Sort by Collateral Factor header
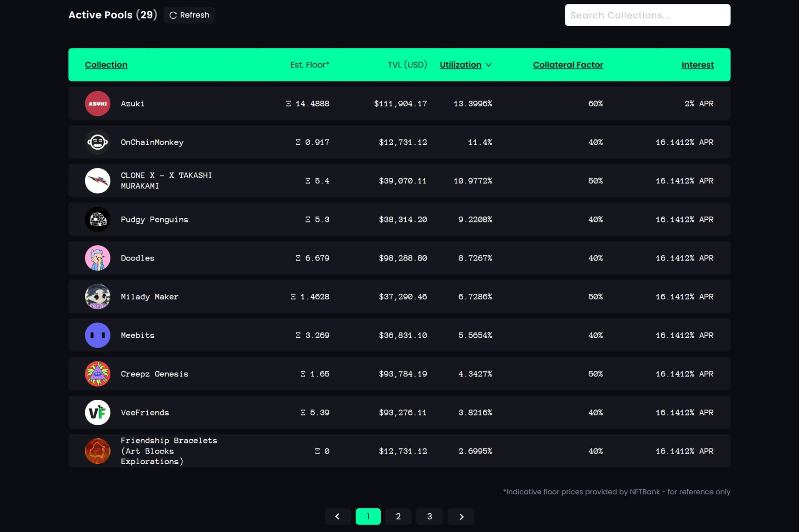The width and height of the screenshot is (799, 532). (568, 65)
